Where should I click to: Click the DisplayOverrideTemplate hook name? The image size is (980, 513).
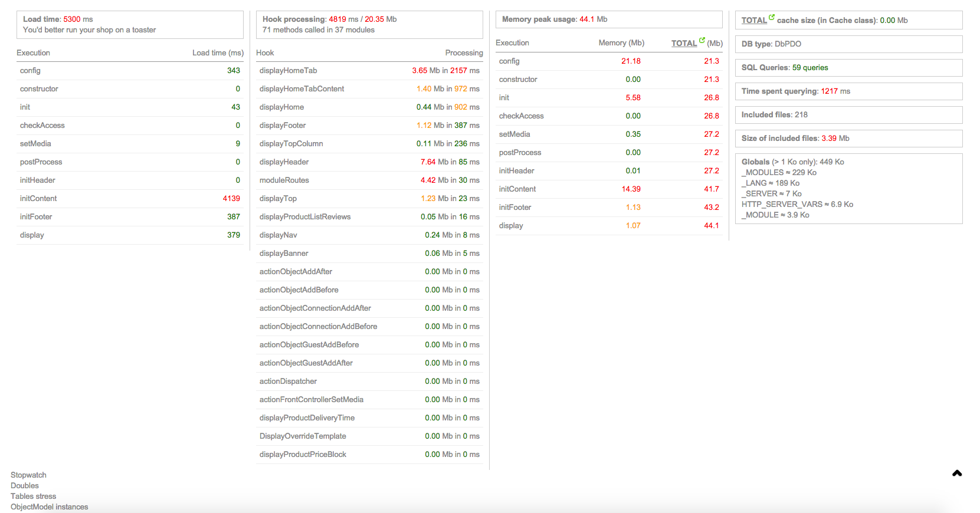(x=303, y=436)
